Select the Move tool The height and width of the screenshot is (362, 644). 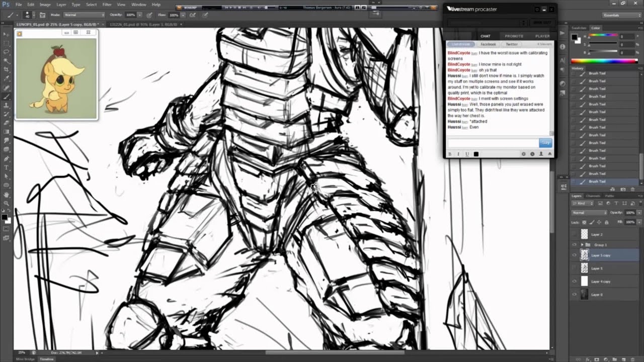point(6,34)
